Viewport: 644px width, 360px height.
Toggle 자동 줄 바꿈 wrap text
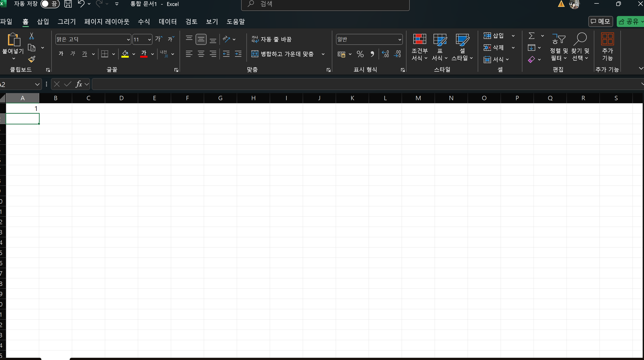click(271, 39)
